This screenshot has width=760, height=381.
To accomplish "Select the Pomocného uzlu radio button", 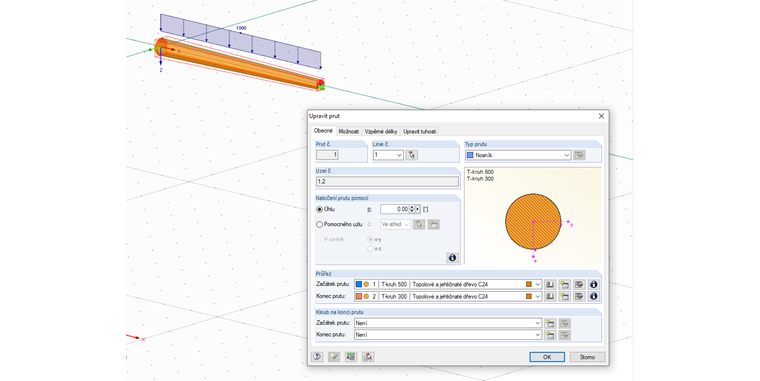I will click(x=319, y=224).
